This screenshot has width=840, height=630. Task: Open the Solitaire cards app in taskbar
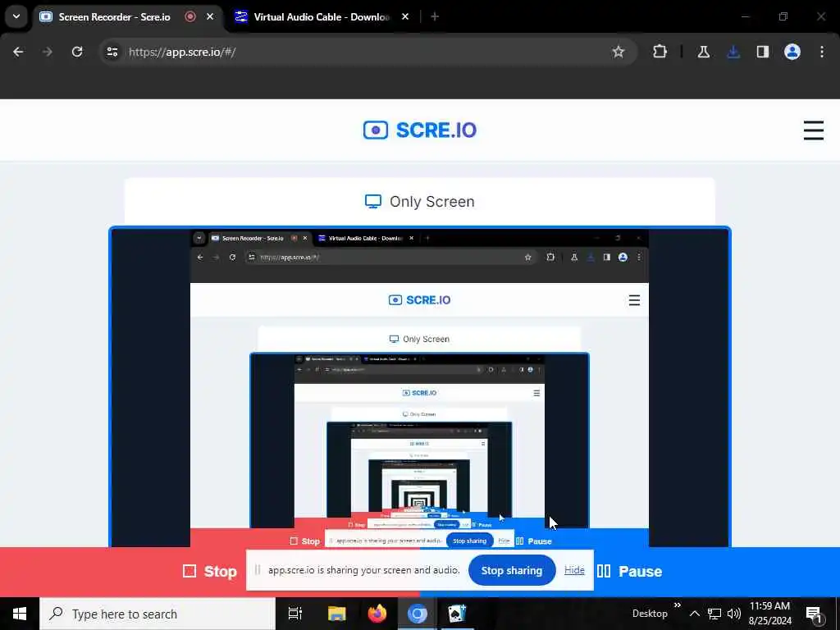point(457,614)
